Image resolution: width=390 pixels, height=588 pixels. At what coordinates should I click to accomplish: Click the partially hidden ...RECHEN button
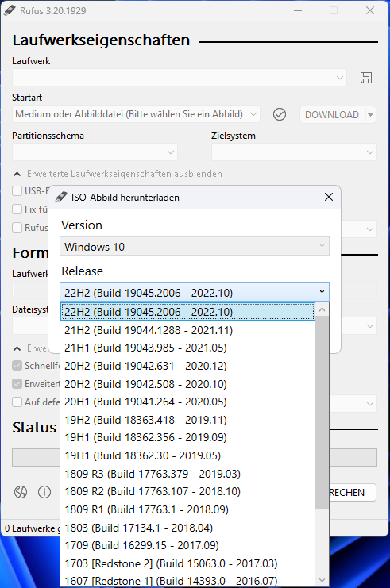click(x=353, y=492)
